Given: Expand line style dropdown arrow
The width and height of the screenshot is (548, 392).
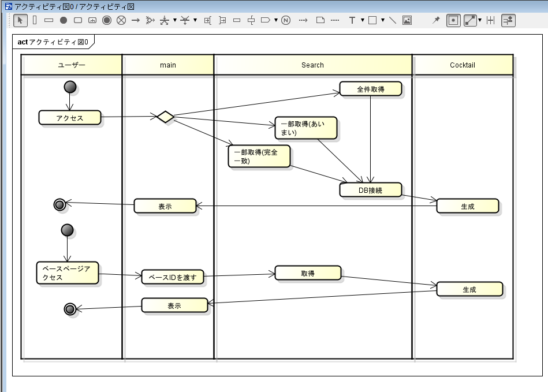Looking at the screenshot, I should tap(480, 20).
